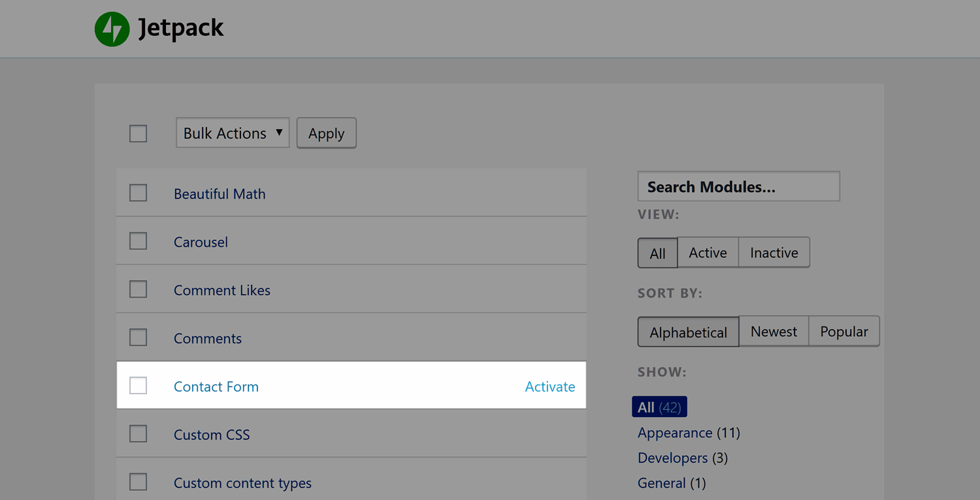Show only Inactive modules
This screenshot has height=500, width=980.
tap(774, 253)
